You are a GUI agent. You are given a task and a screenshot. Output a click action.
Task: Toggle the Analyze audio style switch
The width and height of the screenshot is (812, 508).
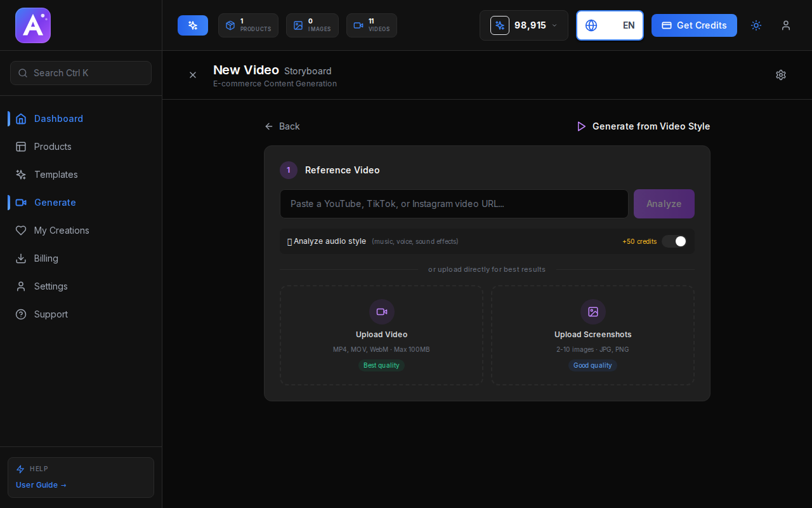(674, 241)
